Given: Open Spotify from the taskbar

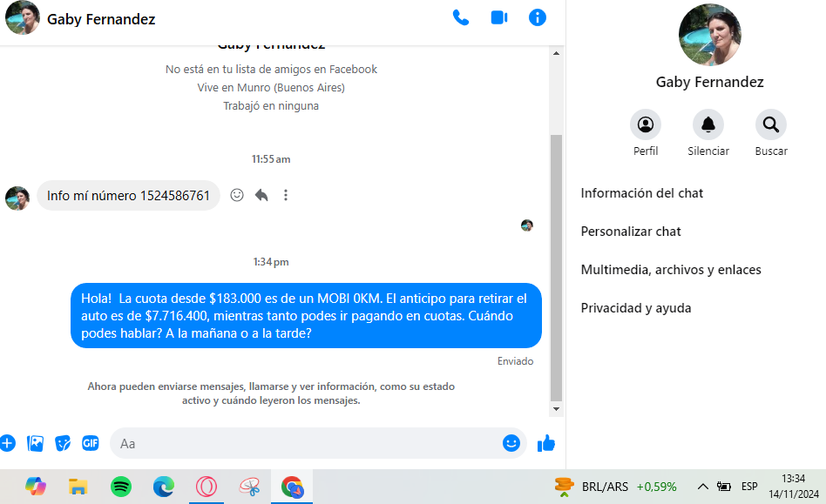Looking at the screenshot, I should pos(121,487).
